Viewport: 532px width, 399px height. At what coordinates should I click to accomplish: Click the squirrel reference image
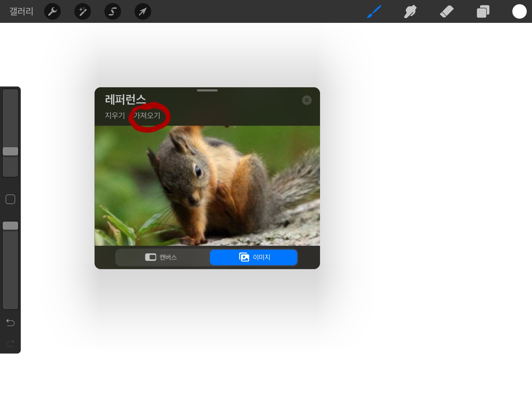click(207, 186)
